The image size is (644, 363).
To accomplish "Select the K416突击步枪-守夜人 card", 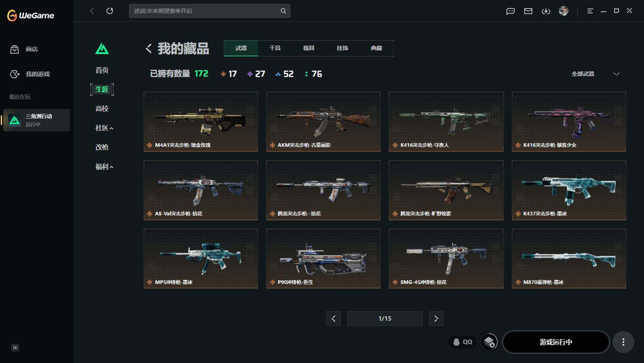I will point(446,122).
